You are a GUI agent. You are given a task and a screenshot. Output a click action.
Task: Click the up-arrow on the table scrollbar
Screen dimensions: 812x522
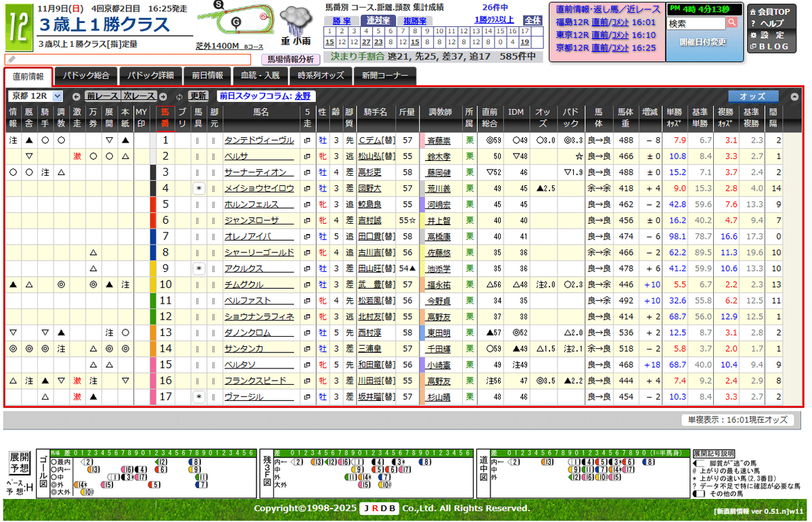point(794,96)
